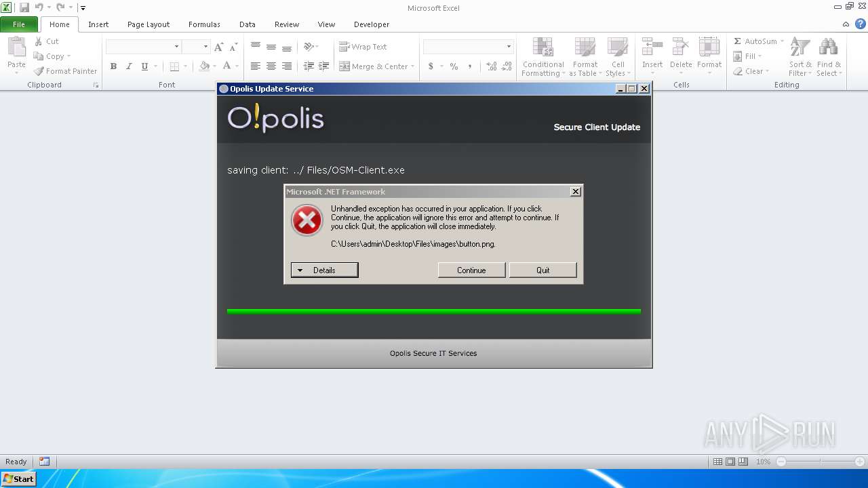Click Decrease Decimal icon
Viewport: 868px width, 488px height.
(x=507, y=66)
